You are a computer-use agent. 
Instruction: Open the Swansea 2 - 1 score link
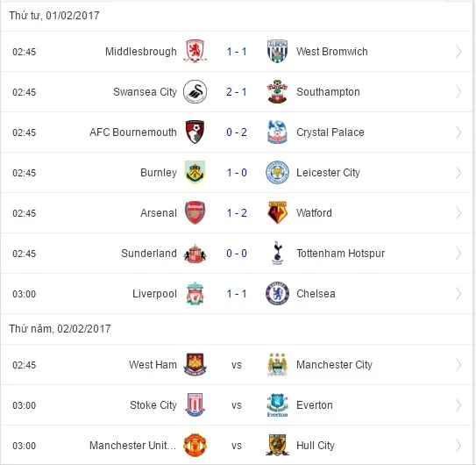(x=237, y=92)
